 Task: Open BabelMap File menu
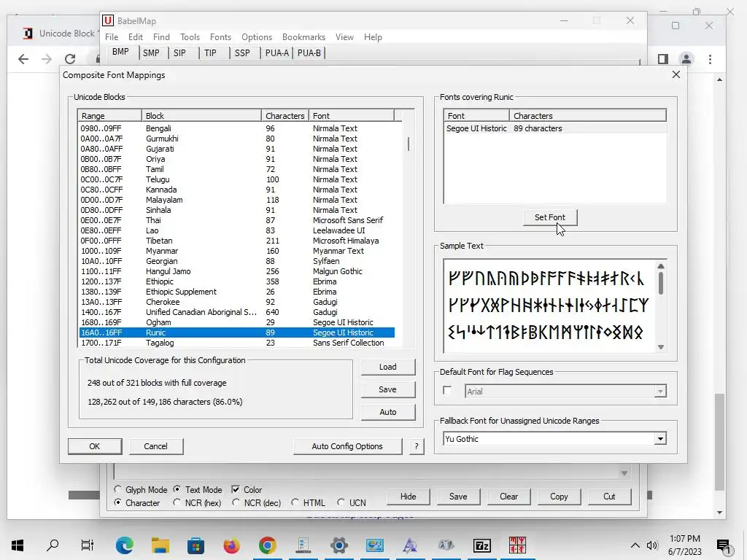pyautogui.click(x=112, y=36)
